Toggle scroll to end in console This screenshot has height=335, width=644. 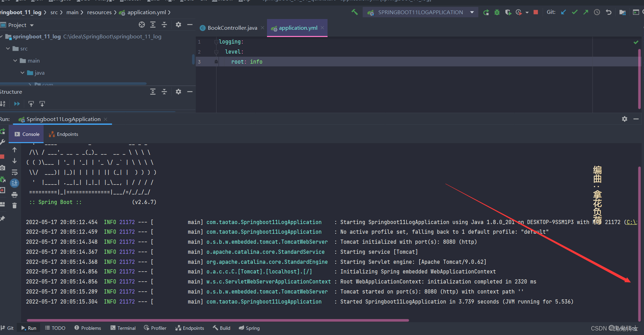(15, 183)
